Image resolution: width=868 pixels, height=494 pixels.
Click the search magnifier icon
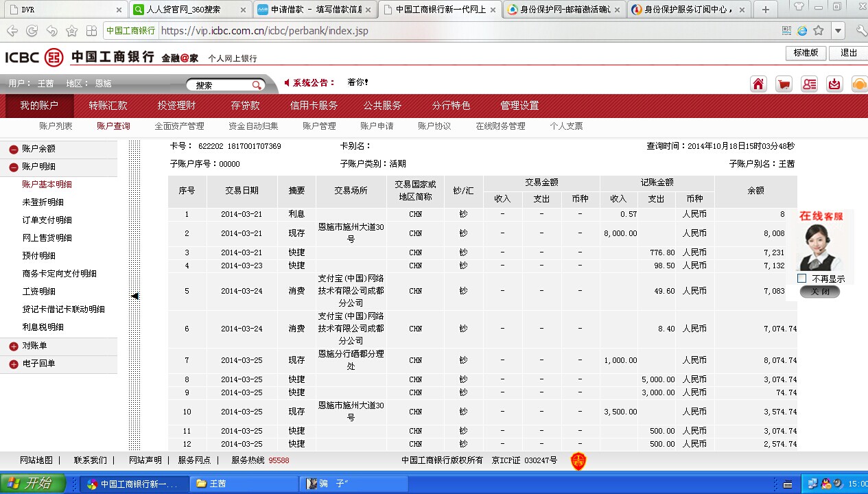257,85
